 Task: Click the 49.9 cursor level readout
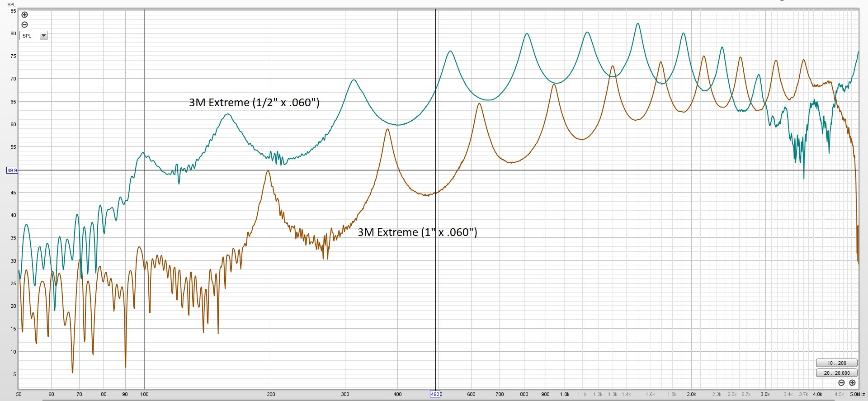pos(12,170)
